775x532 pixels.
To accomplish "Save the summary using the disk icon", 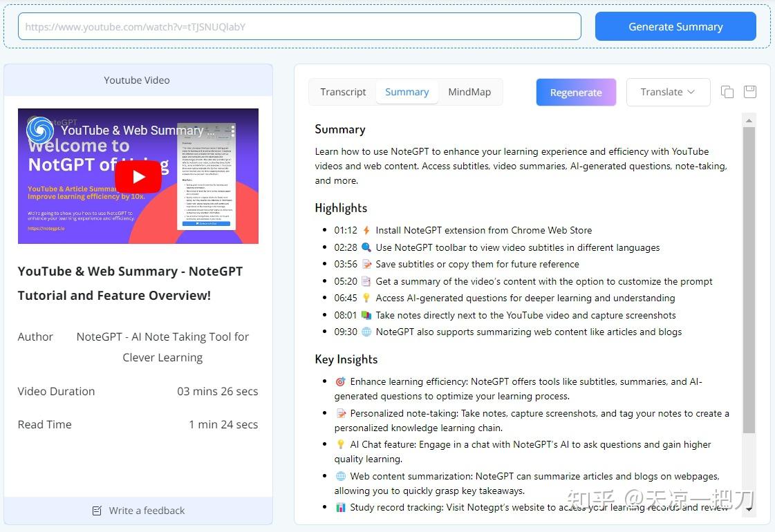I will 750,91.
